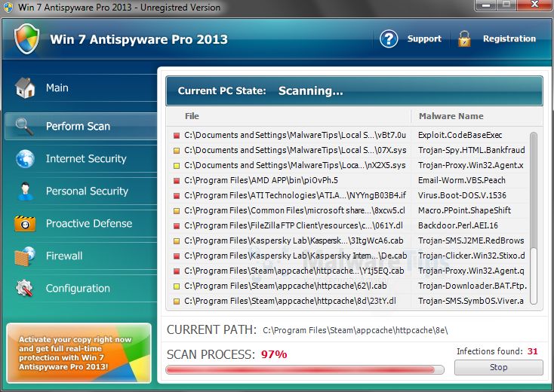Switch to the Firewall section
The width and height of the screenshot is (554, 392).
pyautogui.click(x=81, y=256)
